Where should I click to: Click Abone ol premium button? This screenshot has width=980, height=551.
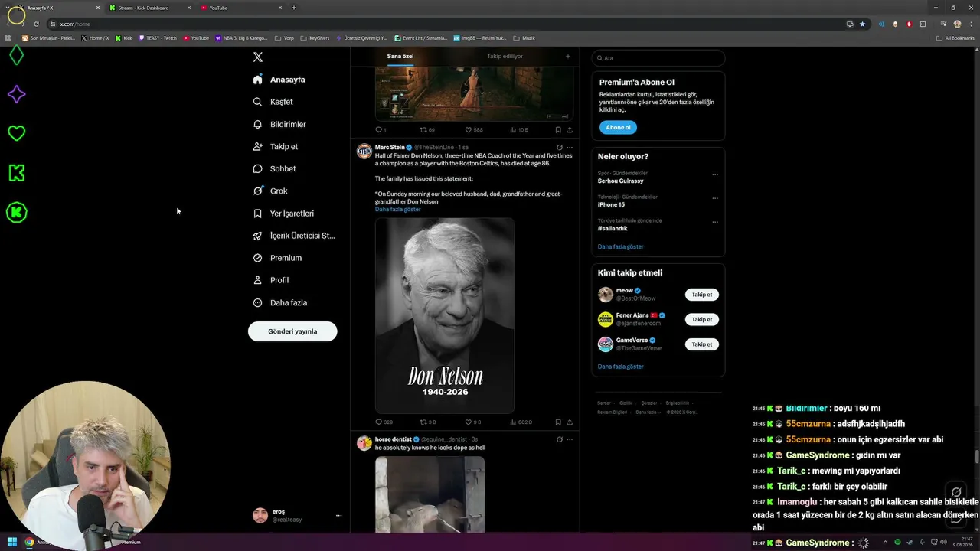click(x=618, y=127)
